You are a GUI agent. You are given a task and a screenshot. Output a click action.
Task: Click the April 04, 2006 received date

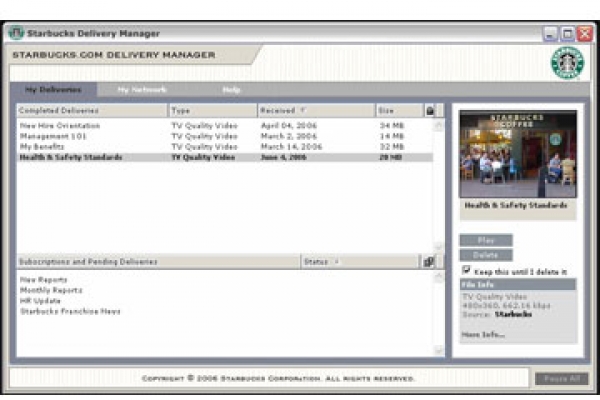click(x=289, y=126)
